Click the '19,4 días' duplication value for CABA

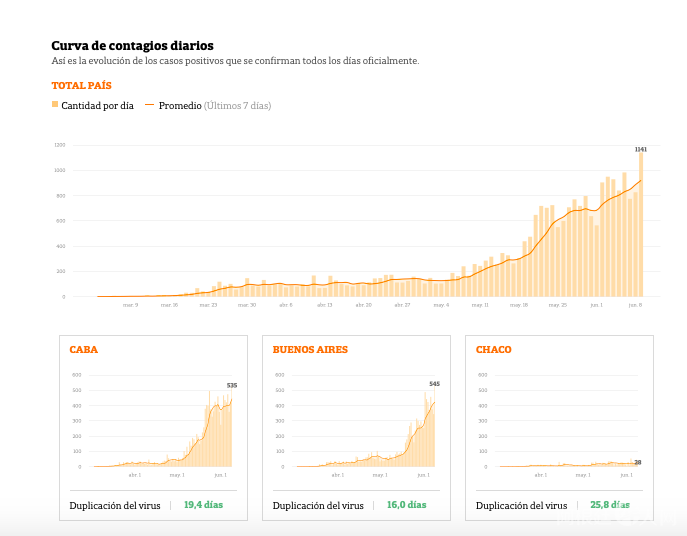[x=203, y=505]
